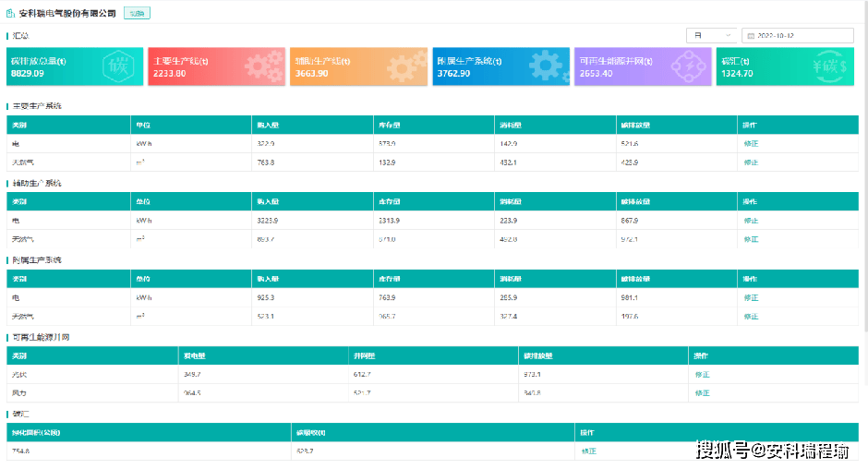The height and width of the screenshot is (469, 868).
Task: Click the 981.1 carbon emission cell
Action: coord(630,297)
